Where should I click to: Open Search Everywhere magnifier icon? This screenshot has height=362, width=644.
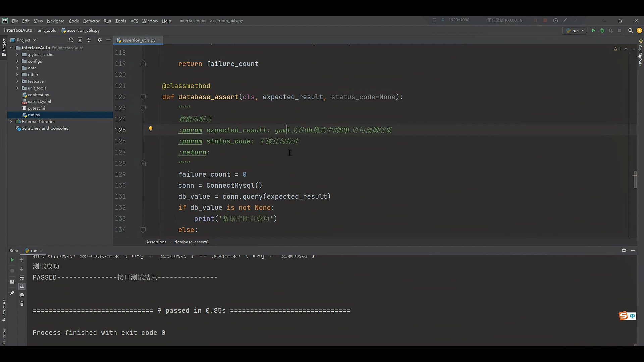pos(631,31)
